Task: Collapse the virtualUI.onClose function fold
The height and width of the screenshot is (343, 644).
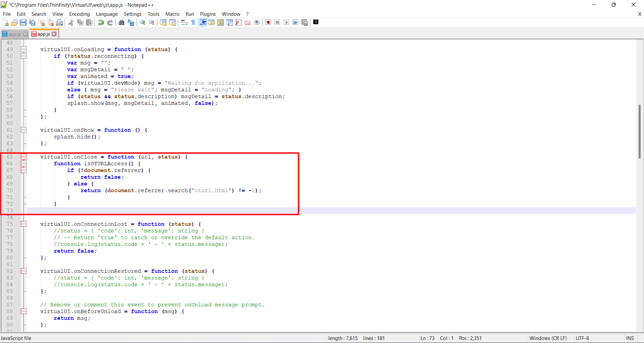Action: (x=24, y=157)
